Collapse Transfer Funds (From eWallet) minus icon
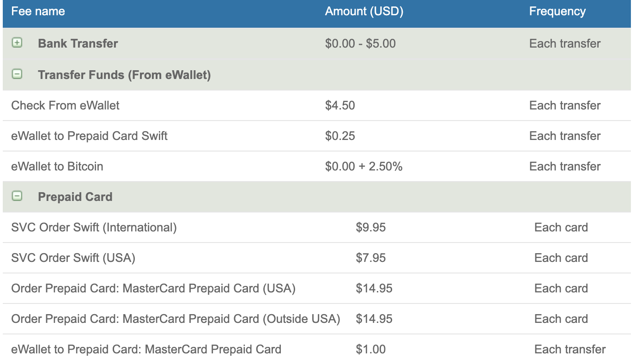Image resolution: width=642 pixels, height=364 pixels. [17, 74]
